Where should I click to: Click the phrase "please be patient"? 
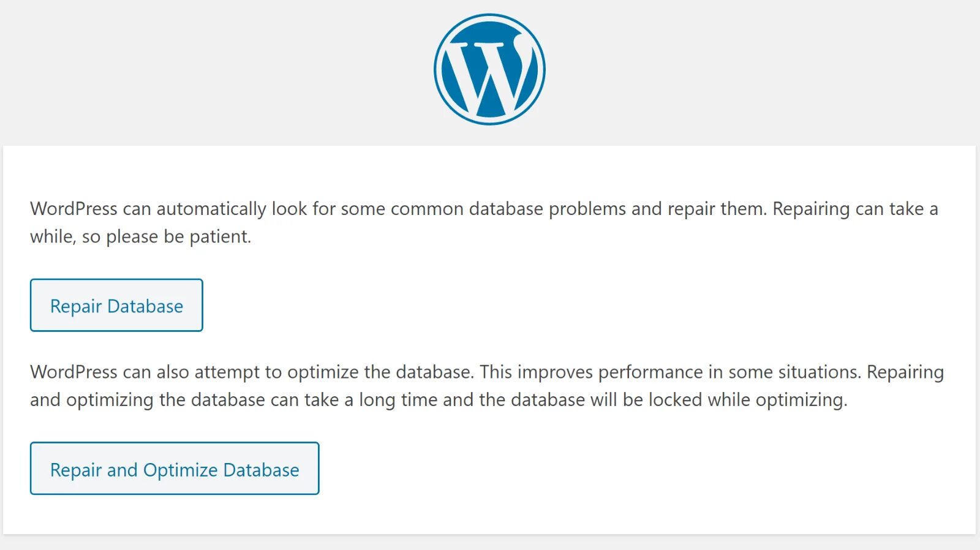tap(178, 236)
